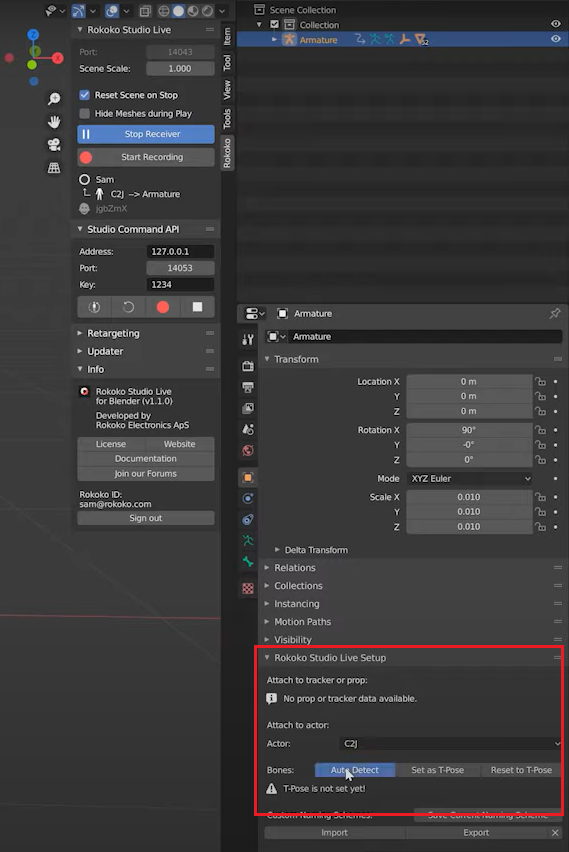Expand the Delta Transform subpanel
This screenshot has height=852, width=569.
pyautogui.click(x=277, y=550)
